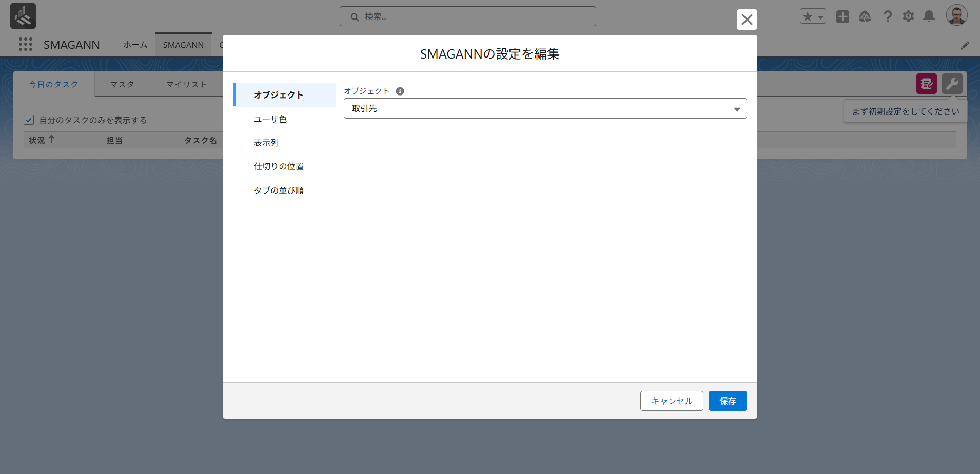
Task: Click the info icon beside オブジェクト label
Action: point(400,91)
